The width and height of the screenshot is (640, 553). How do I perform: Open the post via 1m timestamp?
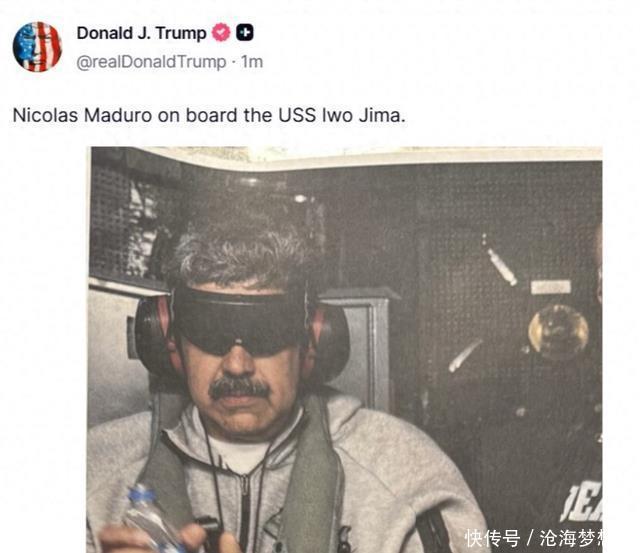[252, 62]
